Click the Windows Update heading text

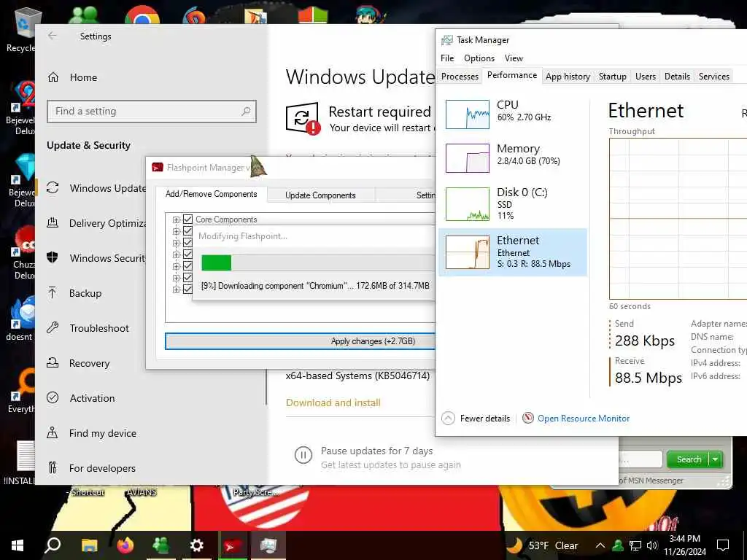point(360,77)
